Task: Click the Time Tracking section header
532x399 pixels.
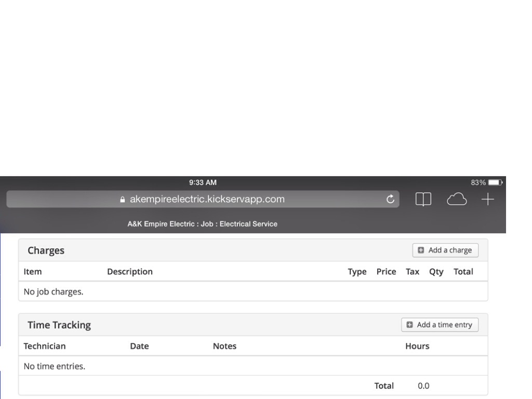Action: (x=59, y=325)
